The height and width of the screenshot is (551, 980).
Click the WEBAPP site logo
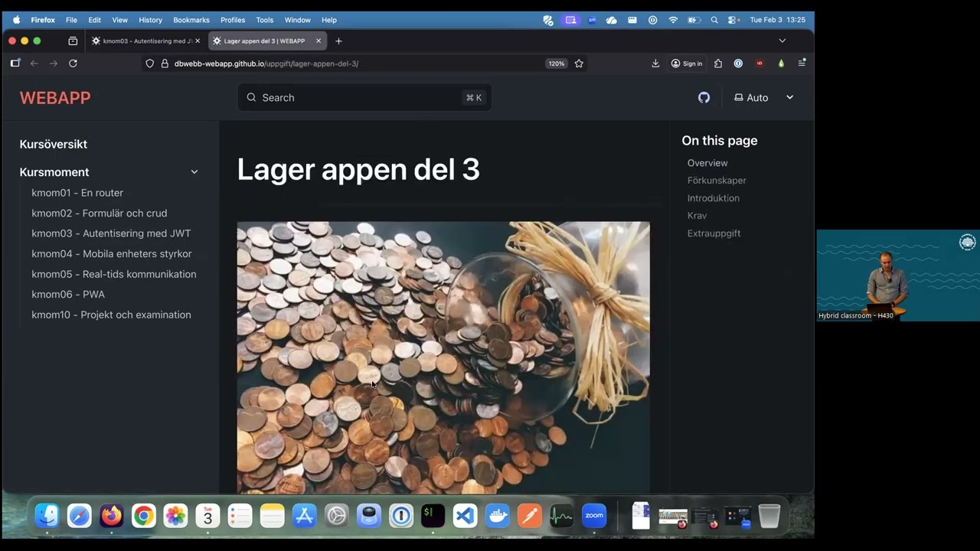[x=55, y=97]
